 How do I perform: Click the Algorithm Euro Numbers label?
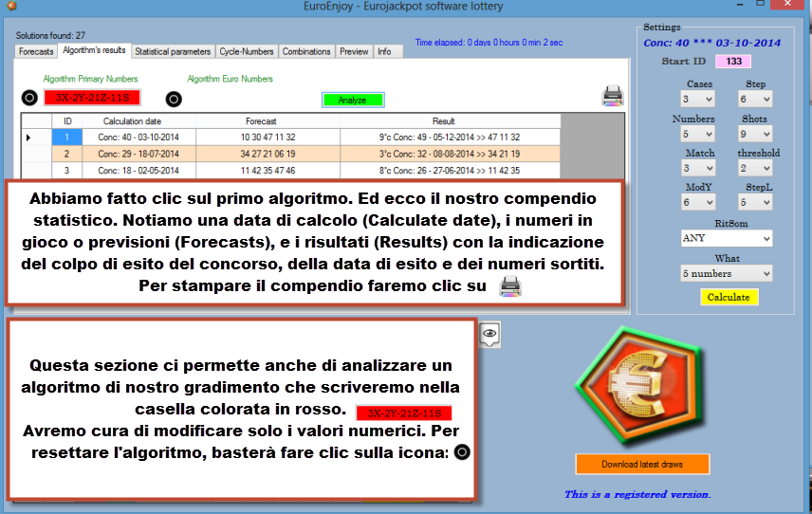coord(230,79)
